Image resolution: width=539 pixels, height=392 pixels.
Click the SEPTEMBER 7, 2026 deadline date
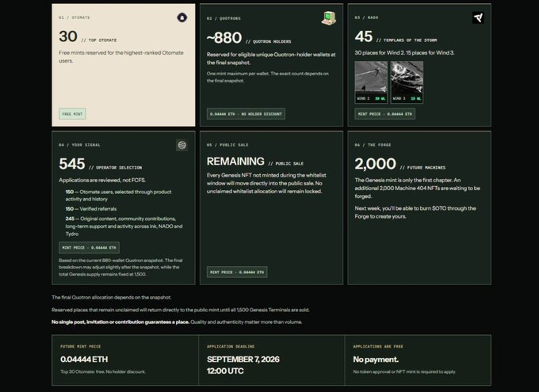243,360
